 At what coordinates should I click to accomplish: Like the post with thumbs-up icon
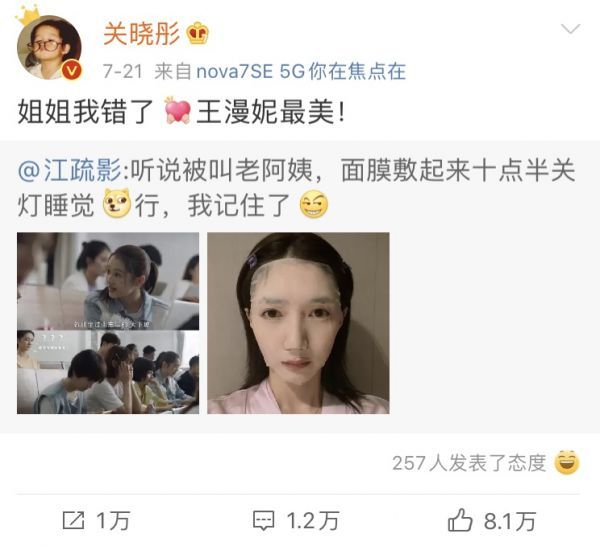click(460, 520)
